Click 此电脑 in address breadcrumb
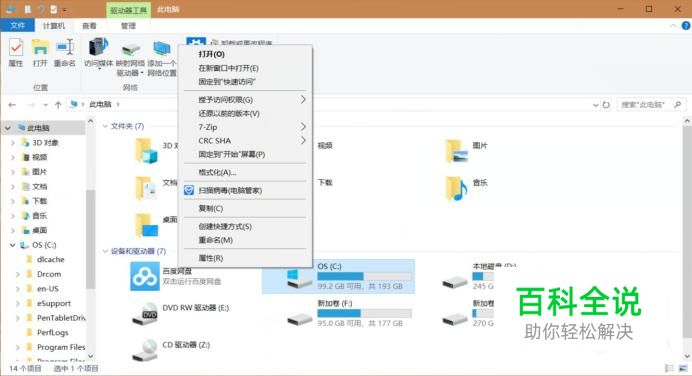The image size is (692, 376). coord(100,105)
